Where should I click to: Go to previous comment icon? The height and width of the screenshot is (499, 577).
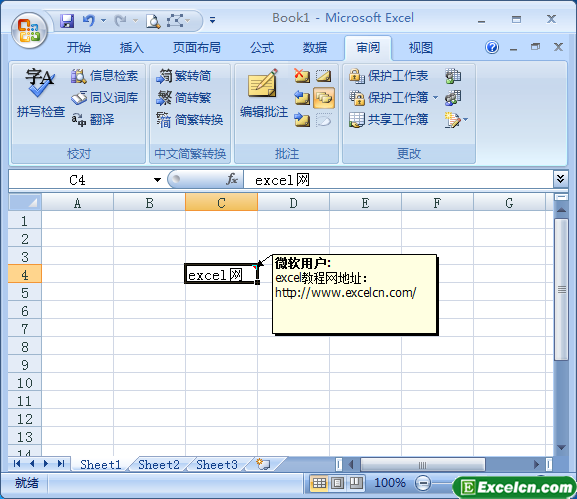pyautogui.click(x=302, y=98)
